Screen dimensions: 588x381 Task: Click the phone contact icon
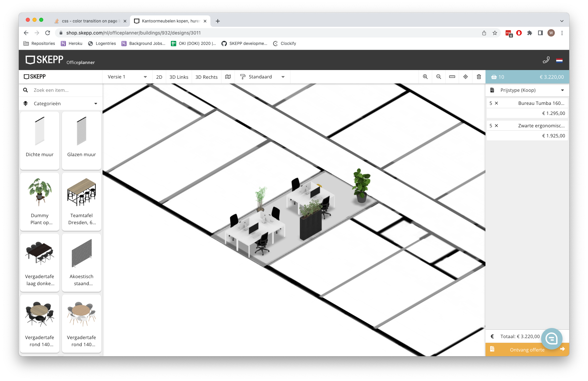point(546,60)
